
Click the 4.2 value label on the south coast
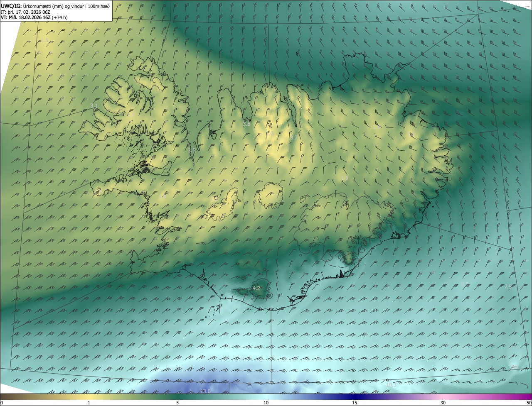pyautogui.click(x=256, y=288)
